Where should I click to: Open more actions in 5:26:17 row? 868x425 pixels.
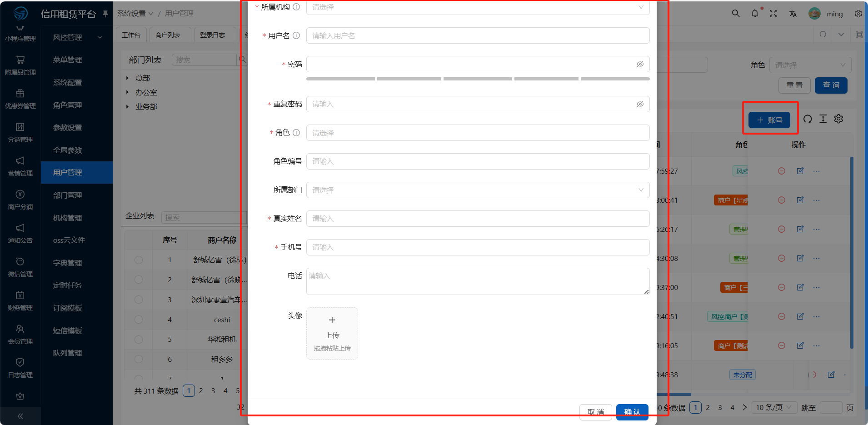tap(817, 229)
